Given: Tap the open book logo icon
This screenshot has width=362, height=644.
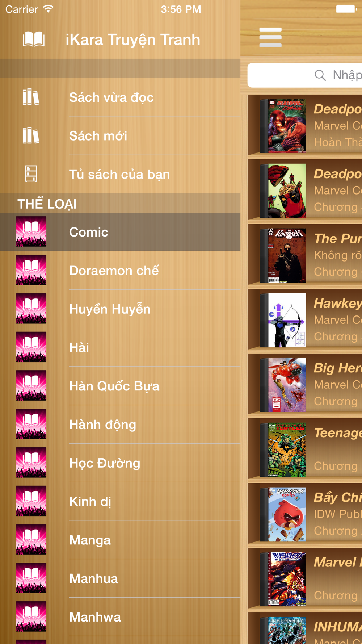Looking at the screenshot, I should click(x=34, y=39).
